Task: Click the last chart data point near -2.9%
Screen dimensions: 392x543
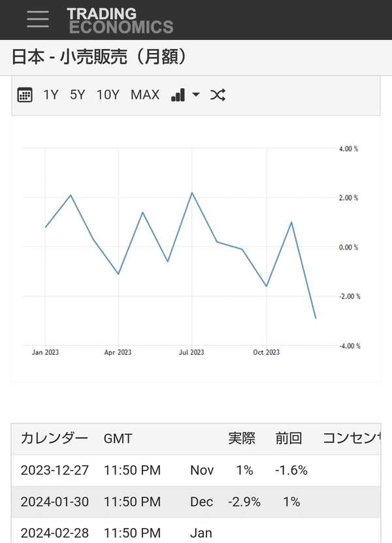Action: [x=316, y=318]
